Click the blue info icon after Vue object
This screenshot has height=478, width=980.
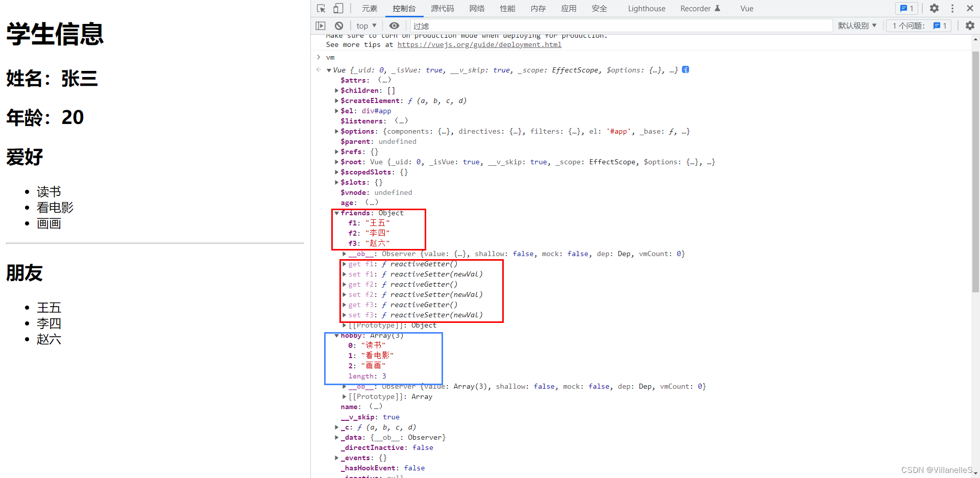point(685,70)
